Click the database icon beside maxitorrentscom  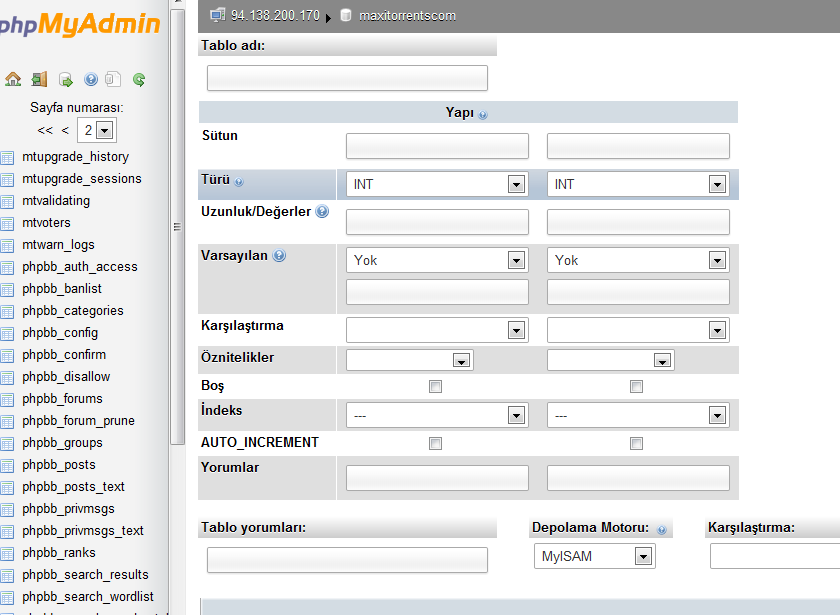346,16
